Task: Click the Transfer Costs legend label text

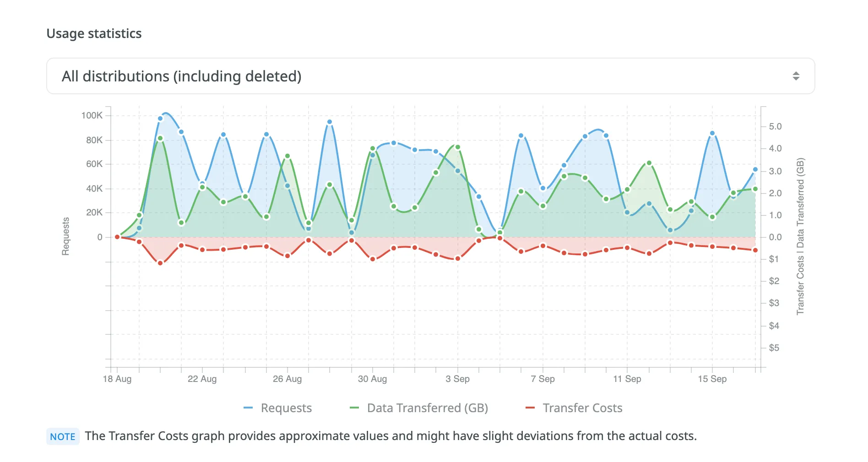Action: (582, 408)
